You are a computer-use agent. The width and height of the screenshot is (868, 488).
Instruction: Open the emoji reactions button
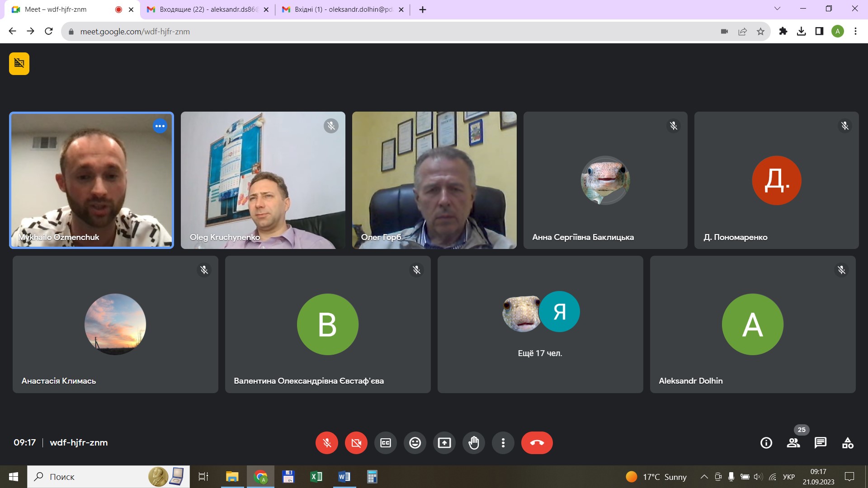[415, 443]
